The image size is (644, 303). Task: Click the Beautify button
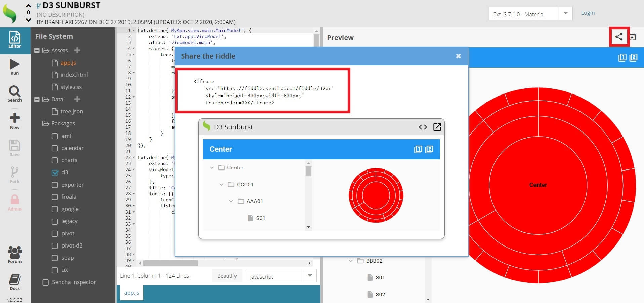pyautogui.click(x=227, y=276)
